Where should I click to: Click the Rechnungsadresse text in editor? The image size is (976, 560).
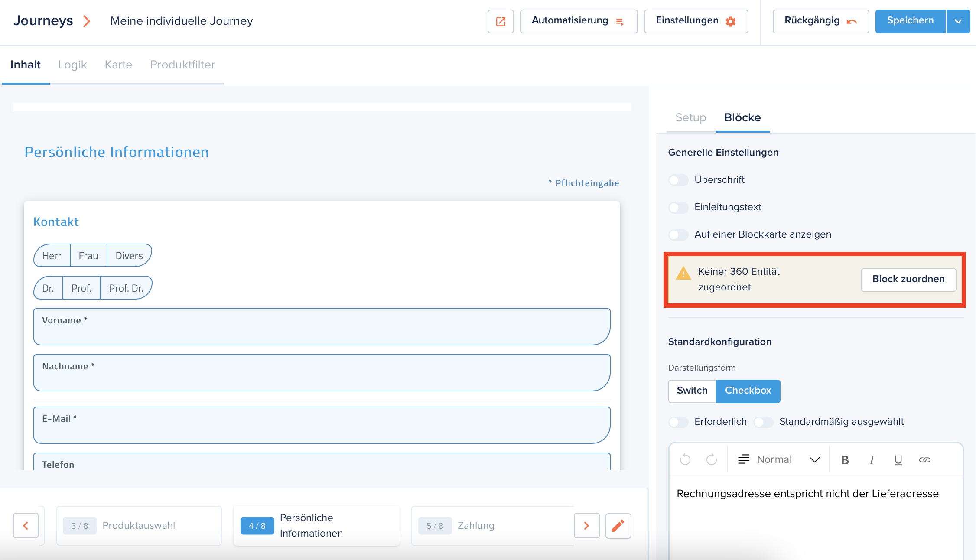coord(807,494)
